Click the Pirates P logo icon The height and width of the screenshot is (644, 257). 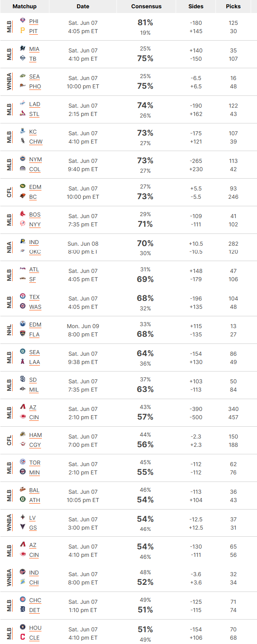[23, 30]
